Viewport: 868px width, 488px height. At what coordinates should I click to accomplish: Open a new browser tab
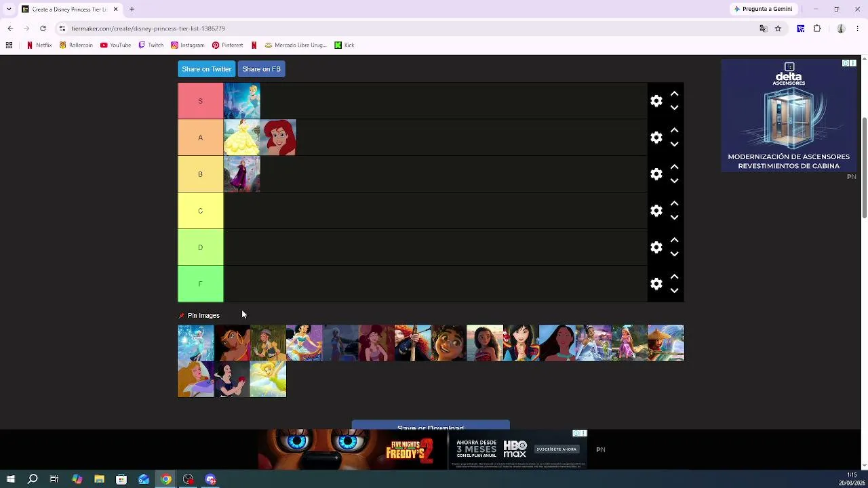132,9
